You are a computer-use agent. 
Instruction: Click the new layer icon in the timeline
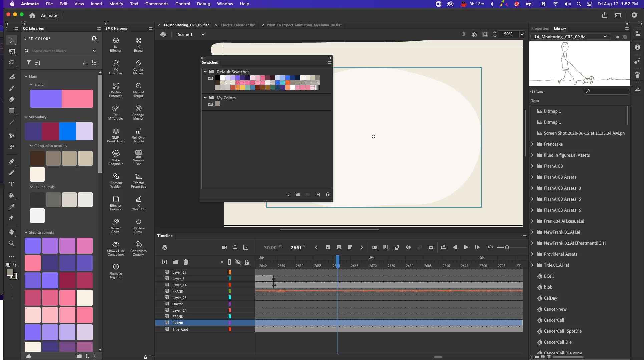coord(164,262)
